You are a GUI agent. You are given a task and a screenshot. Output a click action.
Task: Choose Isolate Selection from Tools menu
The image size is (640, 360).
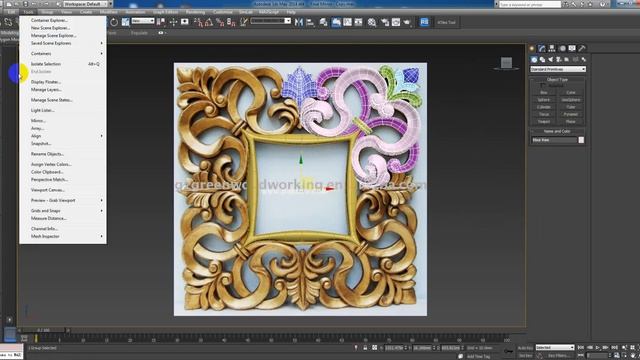click(63, 64)
